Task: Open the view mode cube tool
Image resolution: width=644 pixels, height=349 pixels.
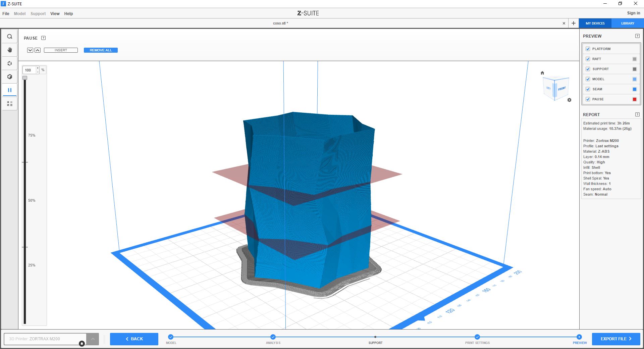Action: tap(10, 77)
